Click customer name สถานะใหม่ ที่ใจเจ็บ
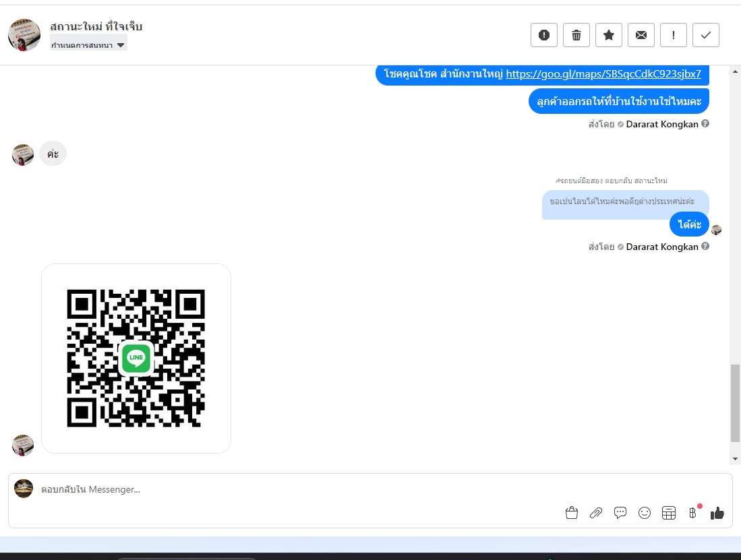 coord(96,26)
